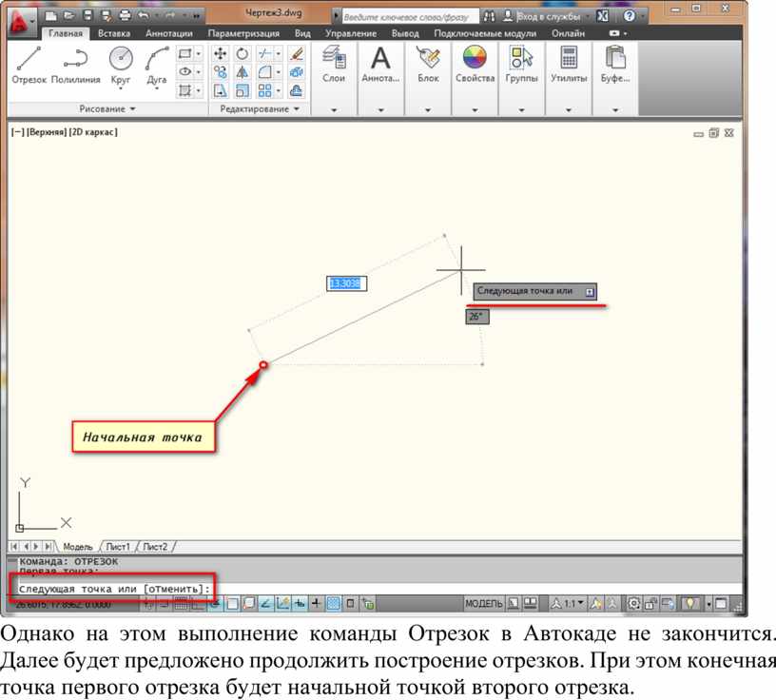776x700 pixels.
Task: Open workspace switching gear in status bar
Action: 633,604
